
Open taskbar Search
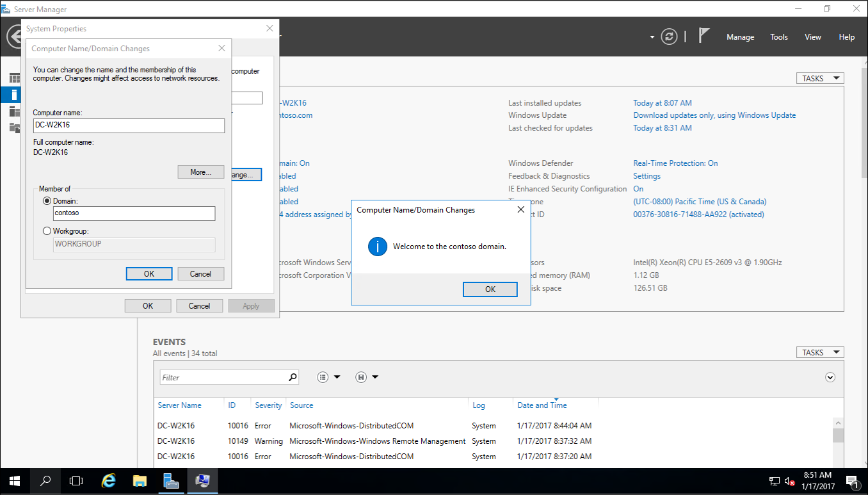pos(45,480)
